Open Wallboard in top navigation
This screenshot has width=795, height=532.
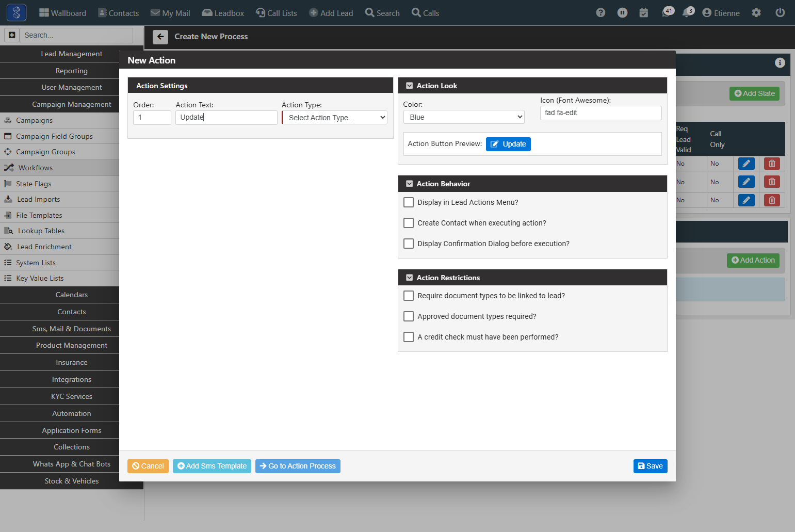coord(62,13)
